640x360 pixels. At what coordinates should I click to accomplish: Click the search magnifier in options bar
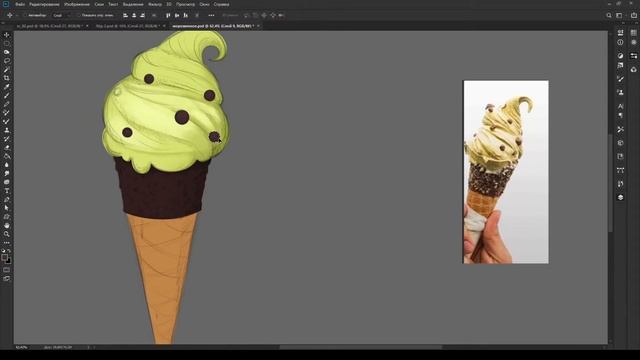tap(609, 16)
